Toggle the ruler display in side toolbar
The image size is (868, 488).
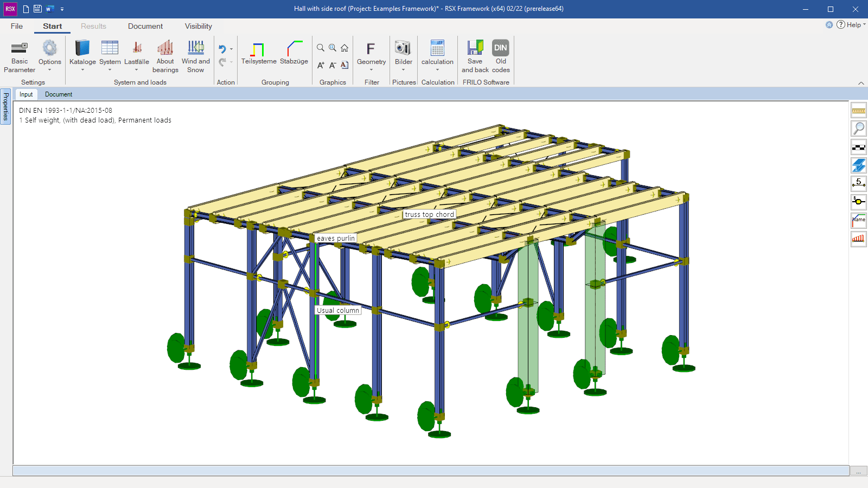pyautogui.click(x=858, y=111)
